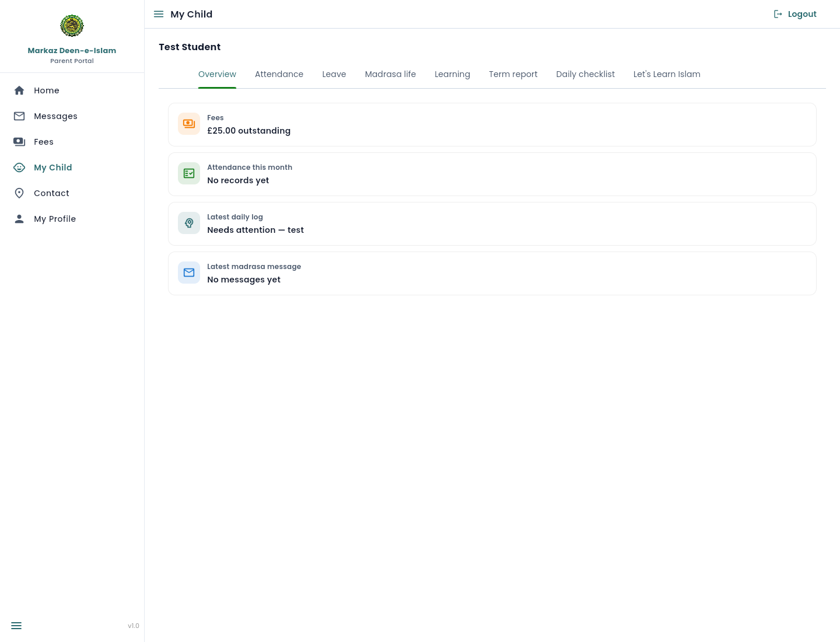Viewport: 840px width, 642px height.
Task: Click 'Needs attention — test' daily log text
Action: [256, 230]
